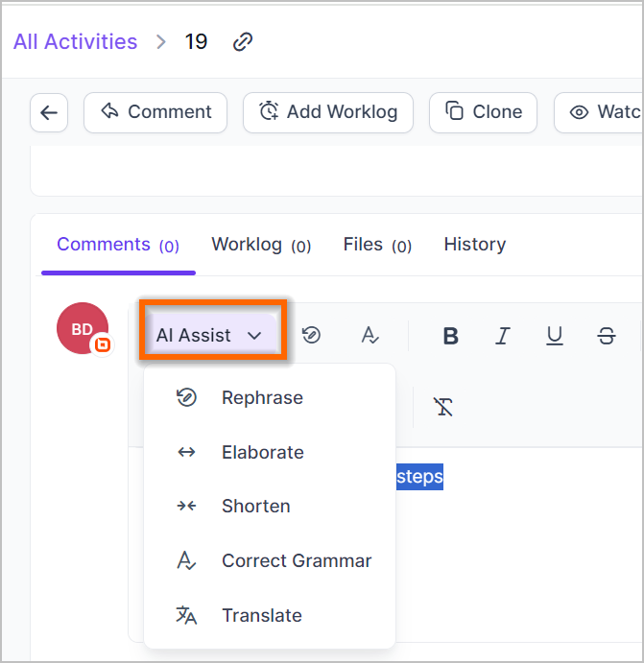Clear formatting with the crossed T icon
The width and height of the screenshot is (644, 663).
click(443, 407)
